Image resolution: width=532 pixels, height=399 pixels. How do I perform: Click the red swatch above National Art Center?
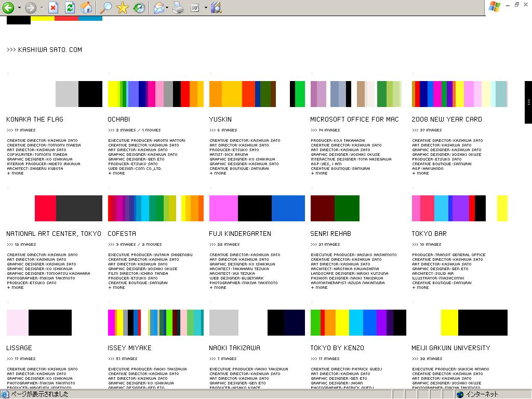tap(46, 208)
